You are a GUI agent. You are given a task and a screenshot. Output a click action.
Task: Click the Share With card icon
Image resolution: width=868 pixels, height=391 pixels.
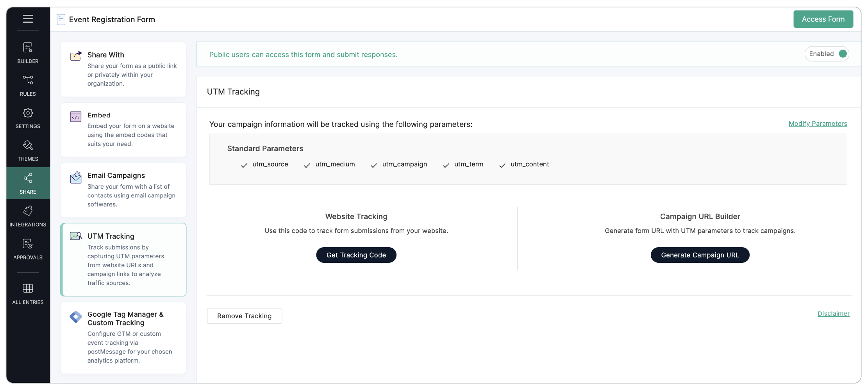[76, 56]
